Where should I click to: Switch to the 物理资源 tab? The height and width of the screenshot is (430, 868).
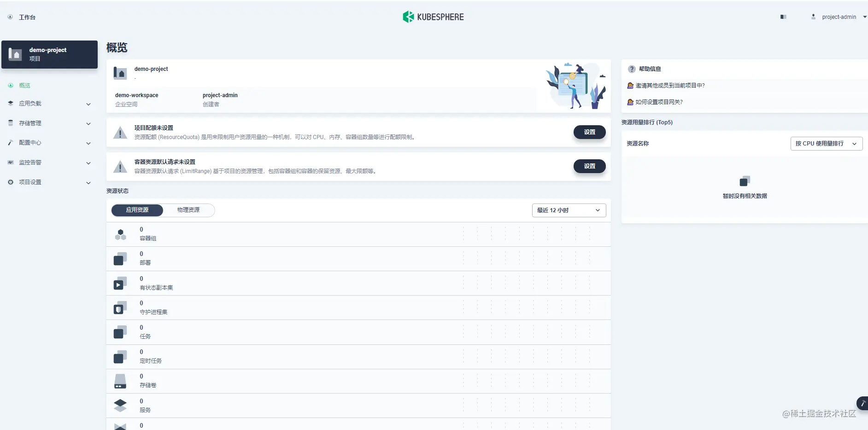click(x=188, y=210)
